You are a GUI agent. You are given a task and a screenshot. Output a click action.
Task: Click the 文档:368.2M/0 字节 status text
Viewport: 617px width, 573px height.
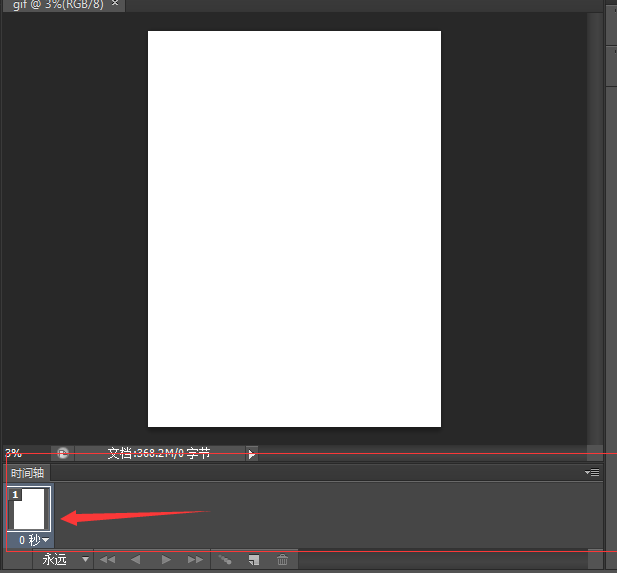(x=159, y=453)
